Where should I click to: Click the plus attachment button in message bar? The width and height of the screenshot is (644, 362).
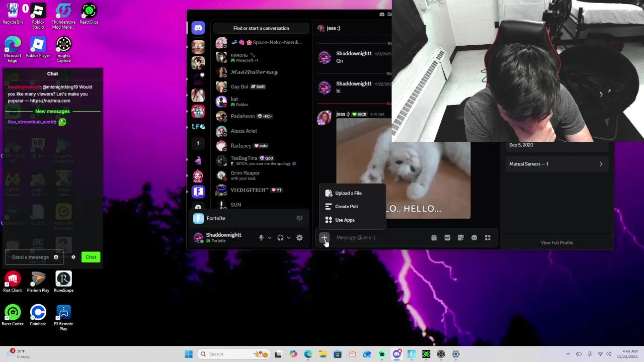click(x=325, y=238)
